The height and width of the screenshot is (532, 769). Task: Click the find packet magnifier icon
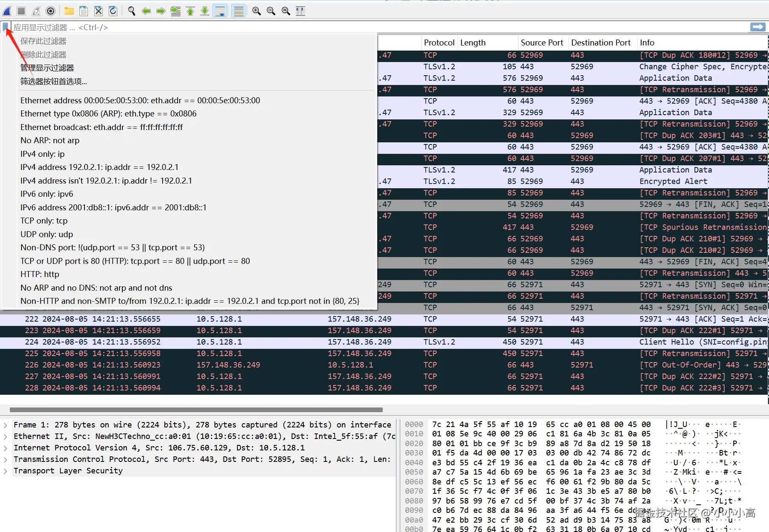[132, 11]
